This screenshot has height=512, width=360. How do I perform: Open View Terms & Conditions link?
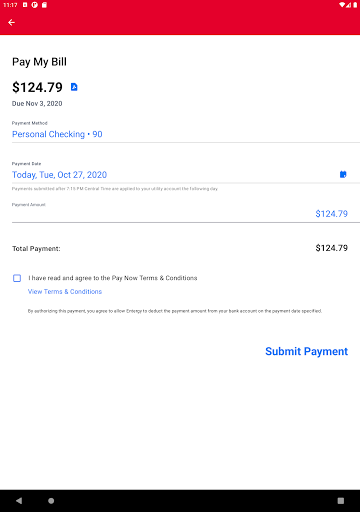coord(65,292)
